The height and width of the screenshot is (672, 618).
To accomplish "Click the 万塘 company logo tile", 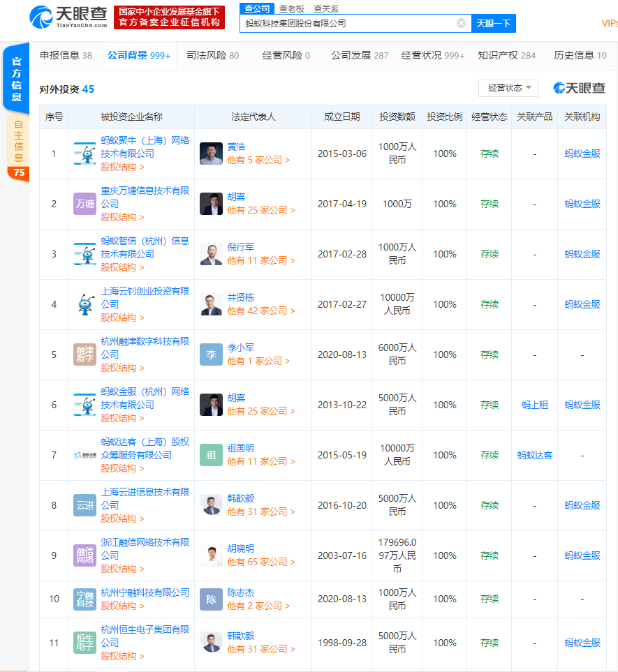I will pos(85,204).
